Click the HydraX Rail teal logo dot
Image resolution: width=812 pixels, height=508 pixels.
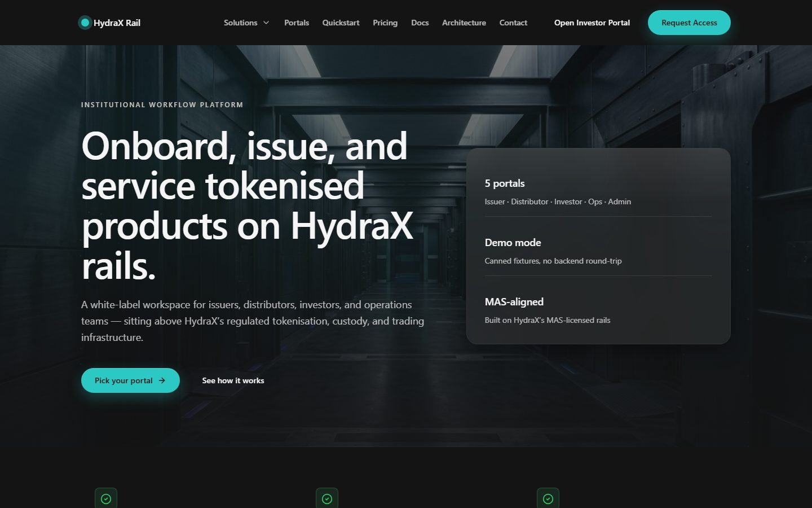coord(85,23)
